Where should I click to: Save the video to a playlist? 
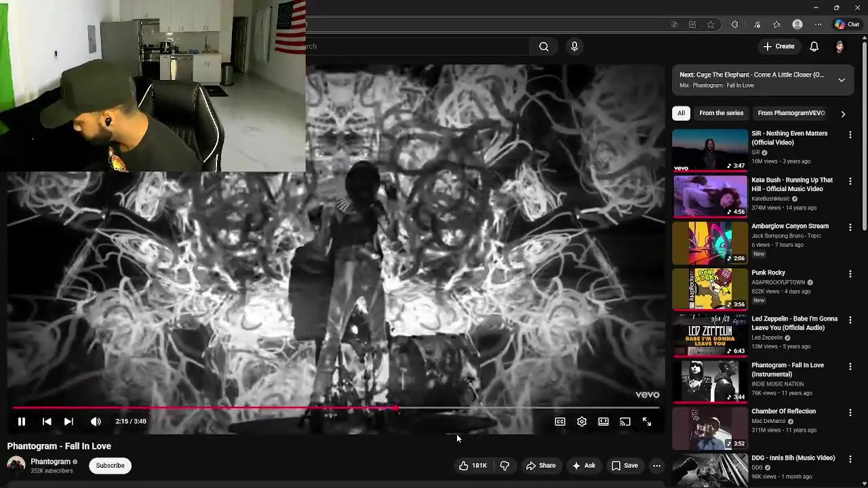pos(625,466)
